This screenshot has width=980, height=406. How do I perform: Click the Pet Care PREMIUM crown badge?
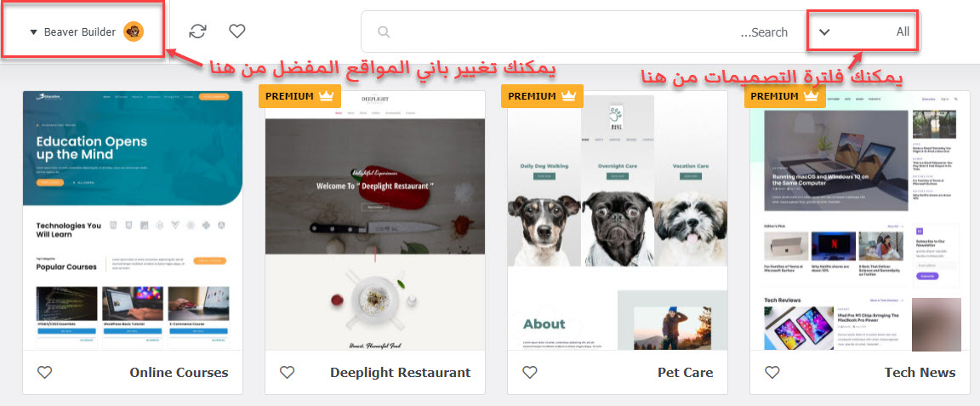(x=543, y=96)
